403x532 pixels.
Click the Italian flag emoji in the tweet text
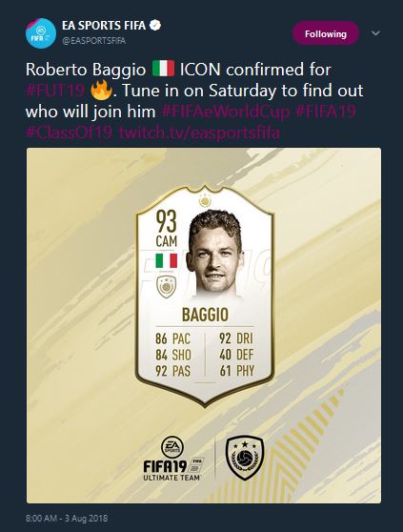(163, 69)
